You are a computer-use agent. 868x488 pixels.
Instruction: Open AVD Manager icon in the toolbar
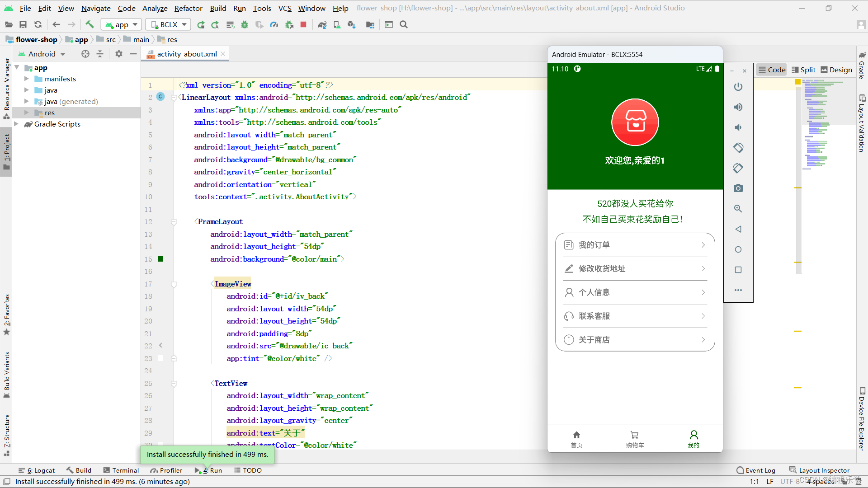[337, 24]
